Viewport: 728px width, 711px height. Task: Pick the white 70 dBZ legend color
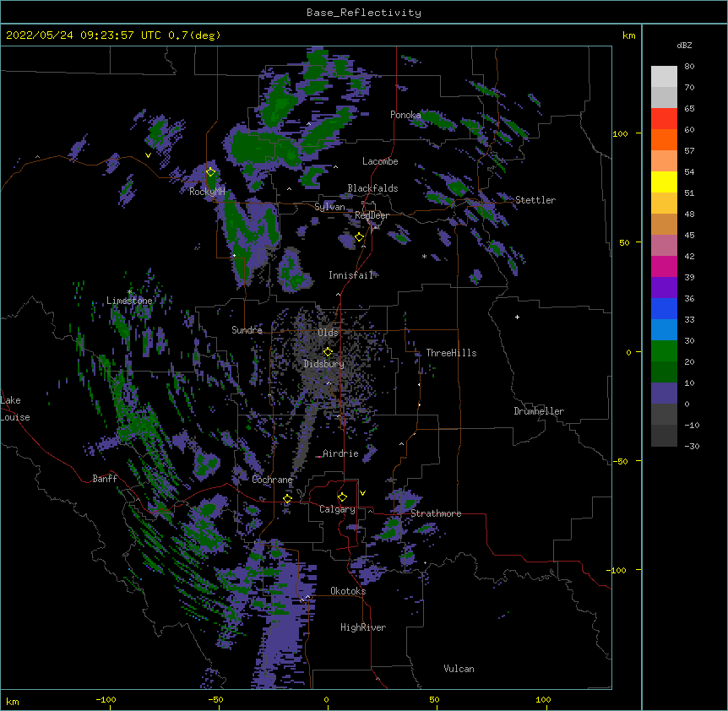664,77
